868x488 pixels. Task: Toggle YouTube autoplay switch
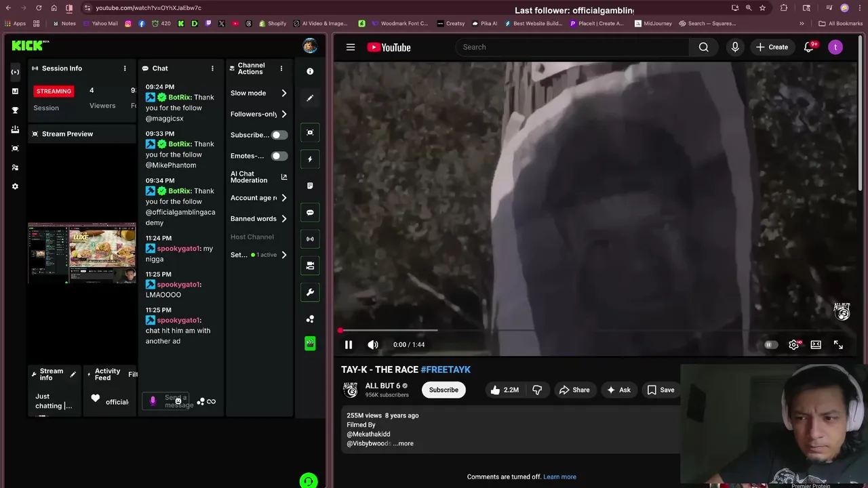pyautogui.click(x=770, y=344)
